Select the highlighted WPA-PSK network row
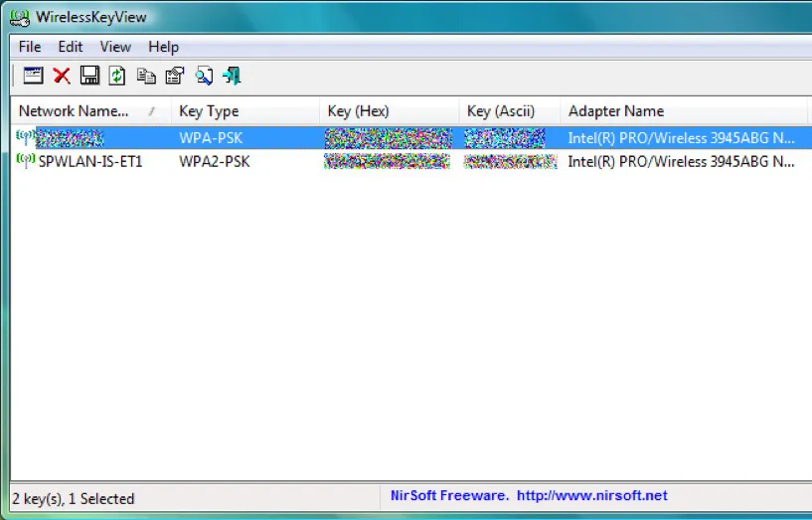The height and width of the screenshot is (520, 812). click(x=209, y=138)
